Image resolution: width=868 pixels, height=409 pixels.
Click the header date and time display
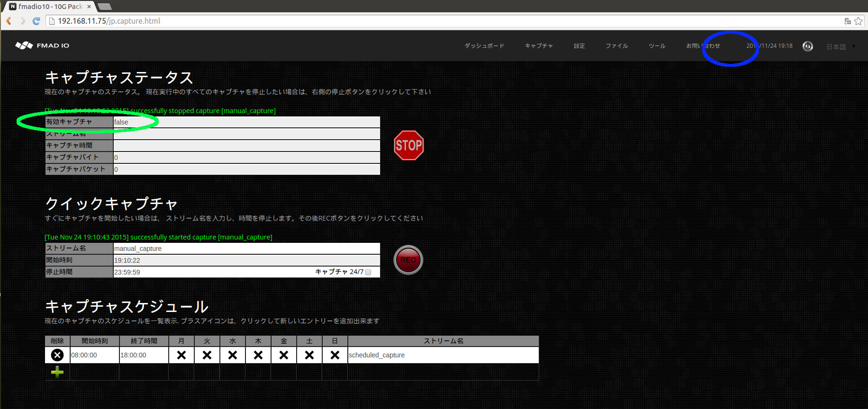point(769,46)
